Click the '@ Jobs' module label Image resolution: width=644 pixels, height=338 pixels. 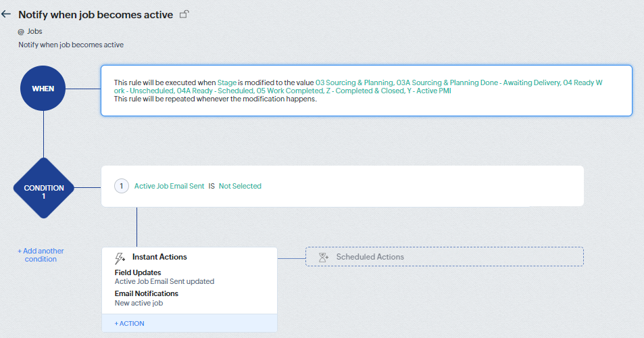pyautogui.click(x=30, y=31)
